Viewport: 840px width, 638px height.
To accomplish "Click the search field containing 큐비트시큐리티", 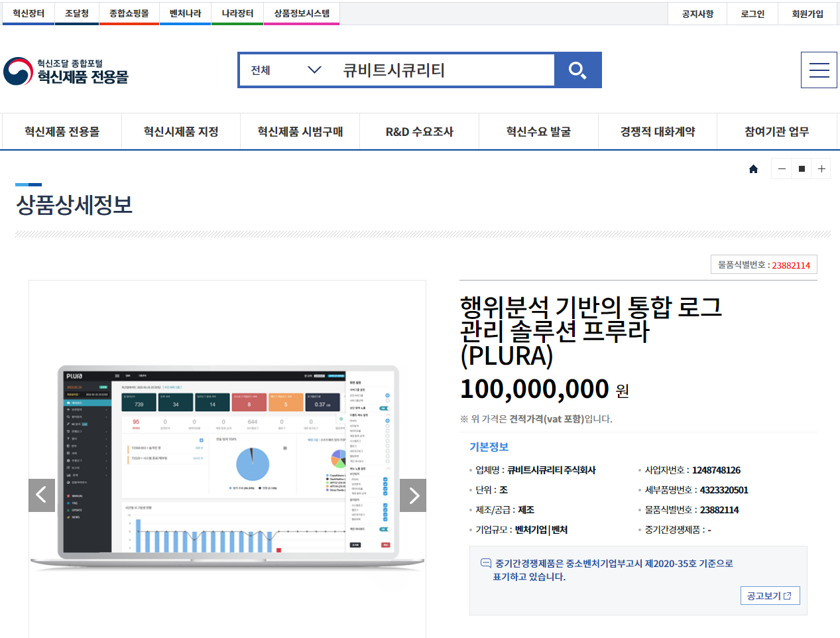I will 443,70.
